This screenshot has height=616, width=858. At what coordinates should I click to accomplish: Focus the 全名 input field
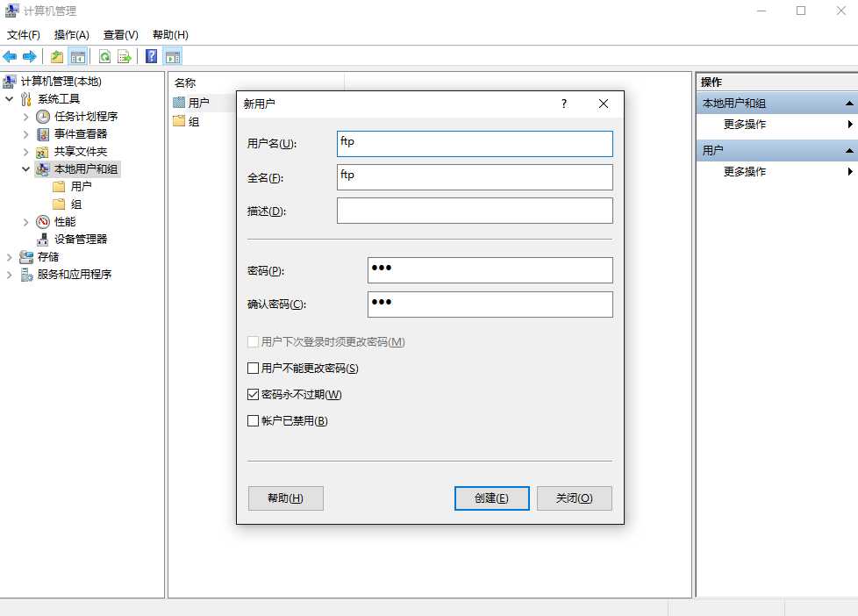[x=475, y=177]
